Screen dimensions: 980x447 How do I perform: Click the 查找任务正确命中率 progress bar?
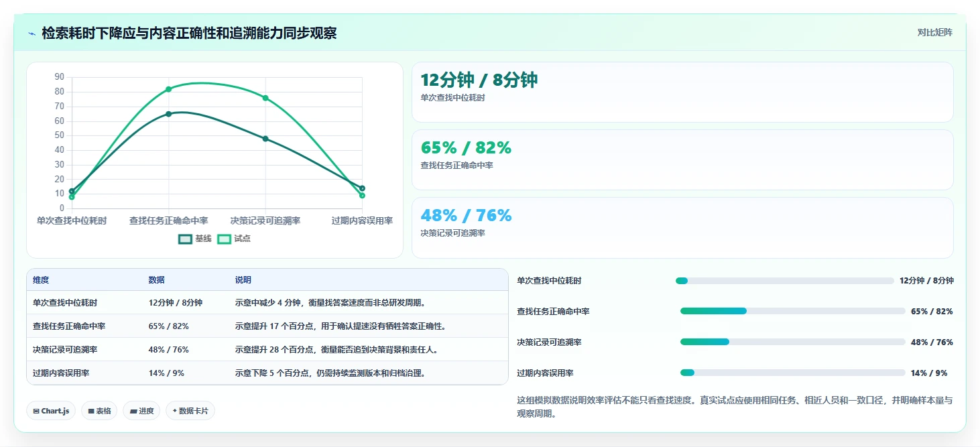point(793,311)
